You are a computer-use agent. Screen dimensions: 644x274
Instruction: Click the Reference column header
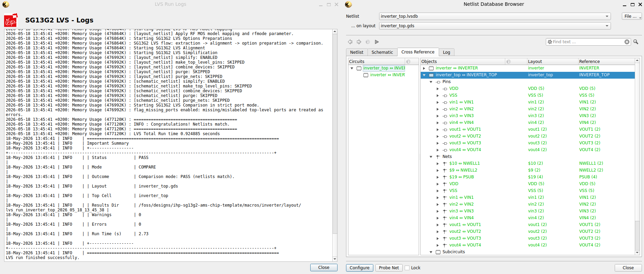(x=606, y=62)
